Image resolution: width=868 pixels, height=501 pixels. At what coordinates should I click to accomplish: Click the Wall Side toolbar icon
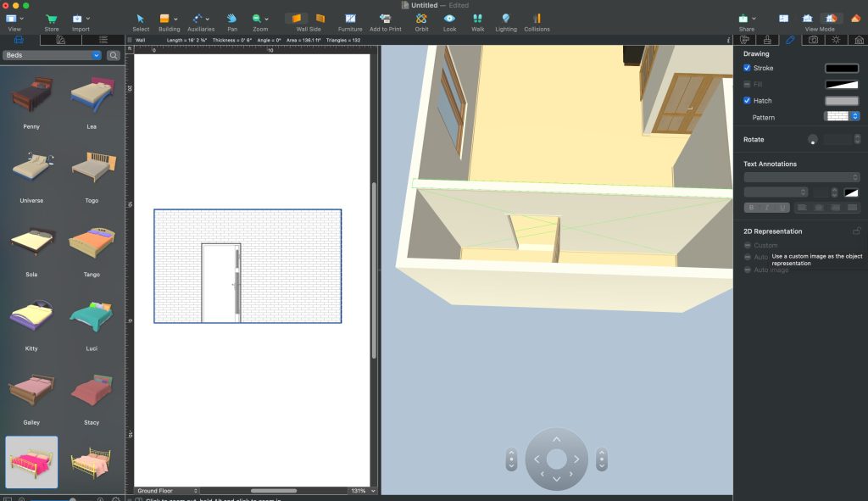[296, 19]
